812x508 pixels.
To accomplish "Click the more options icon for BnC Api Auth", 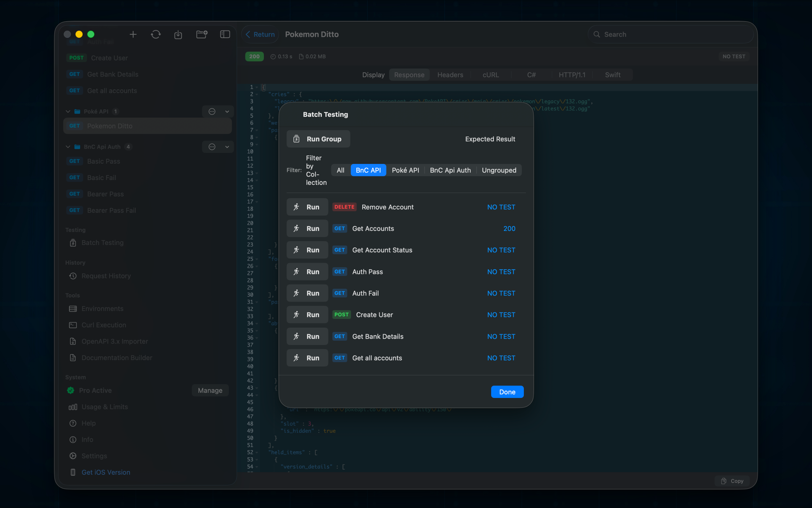I will point(212,147).
